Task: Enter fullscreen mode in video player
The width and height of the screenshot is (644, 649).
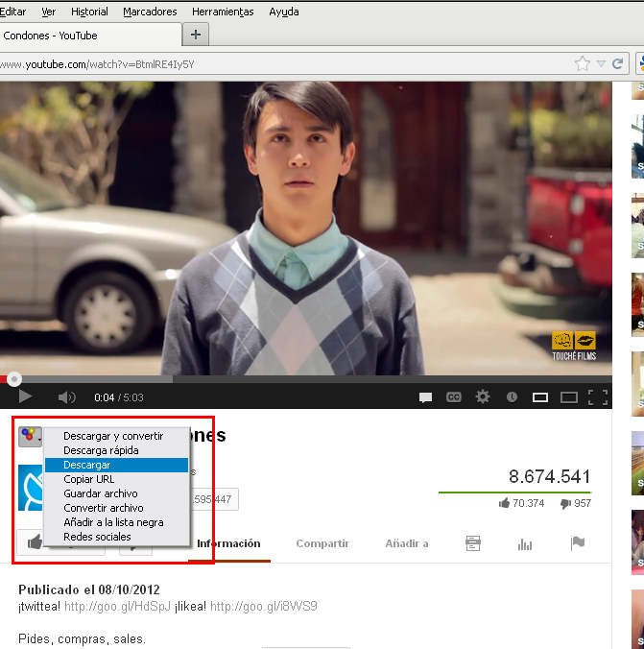Action: pyautogui.click(x=598, y=397)
